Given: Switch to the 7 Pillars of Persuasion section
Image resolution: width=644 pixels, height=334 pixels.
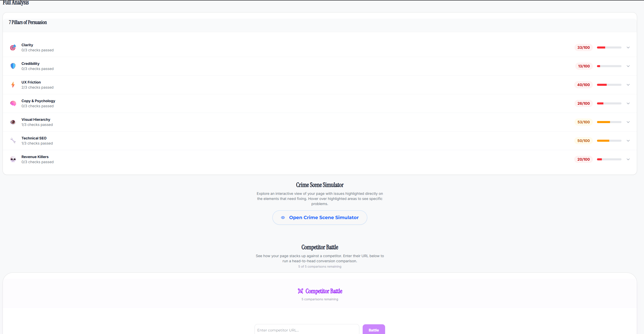Looking at the screenshot, I should tap(28, 22).
